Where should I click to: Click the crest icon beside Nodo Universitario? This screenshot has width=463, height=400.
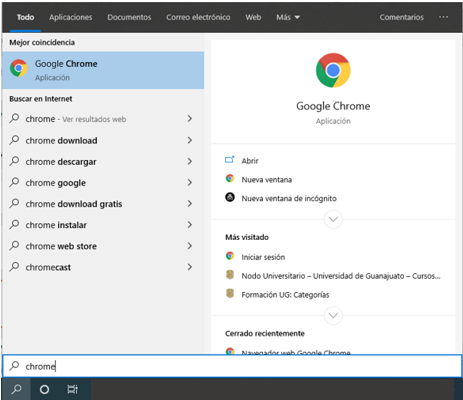230,275
